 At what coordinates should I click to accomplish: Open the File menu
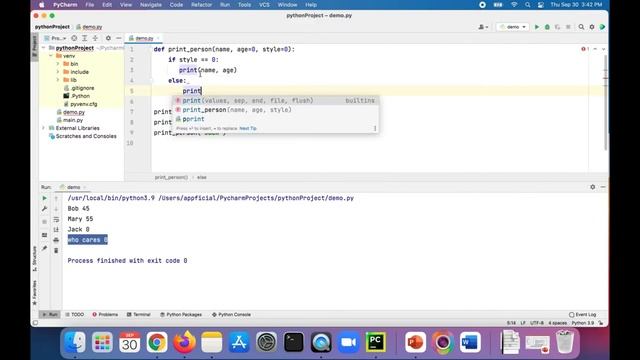point(89,5)
